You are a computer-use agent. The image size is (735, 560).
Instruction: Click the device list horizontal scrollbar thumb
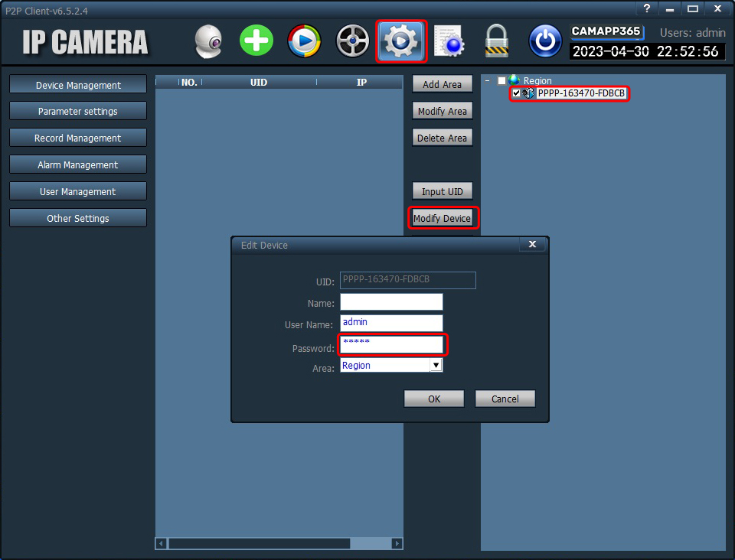click(260, 543)
